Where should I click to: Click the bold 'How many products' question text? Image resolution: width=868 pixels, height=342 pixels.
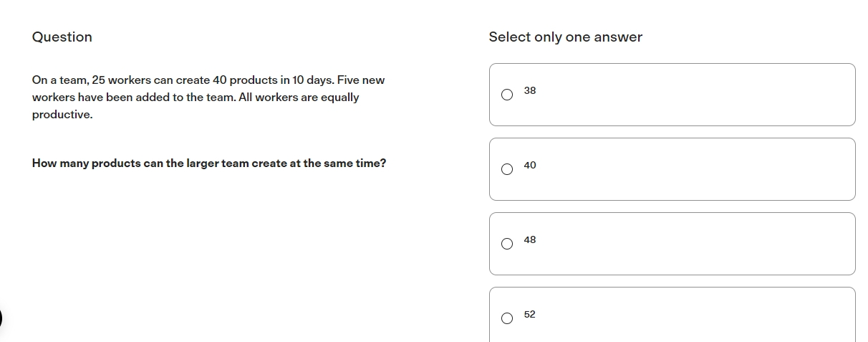coord(209,163)
